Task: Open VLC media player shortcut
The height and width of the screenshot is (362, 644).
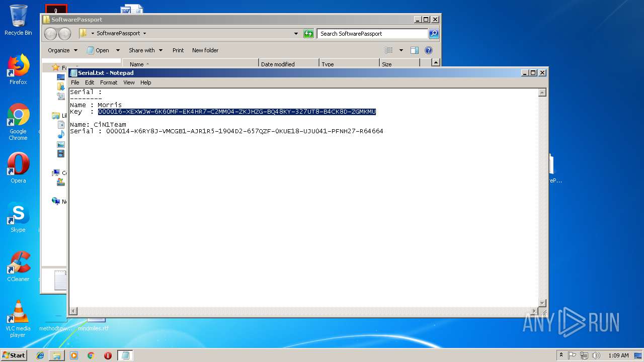Action: pos(18,319)
